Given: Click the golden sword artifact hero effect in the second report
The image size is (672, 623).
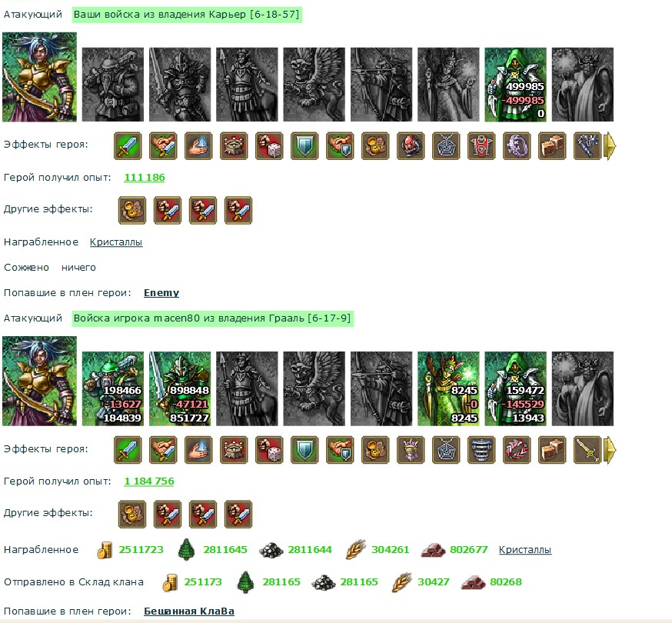Looking at the screenshot, I should click(587, 450).
